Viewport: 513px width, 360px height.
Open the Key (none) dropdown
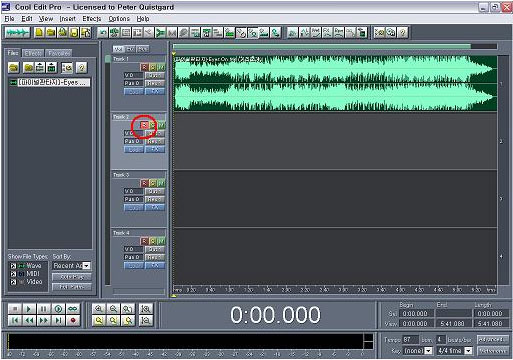pyautogui.click(x=429, y=351)
